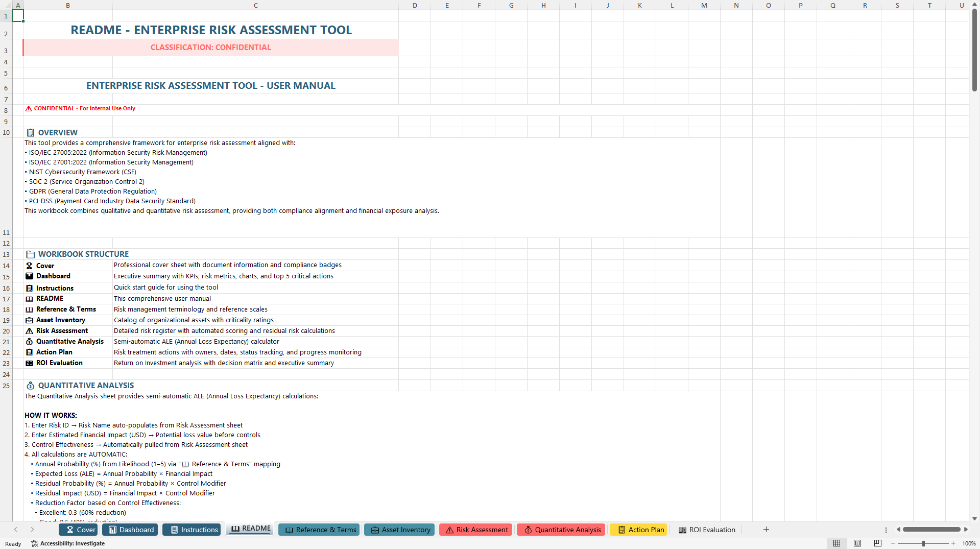980x549 pixels.
Task: Select column B header
Action: [x=68, y=5]
